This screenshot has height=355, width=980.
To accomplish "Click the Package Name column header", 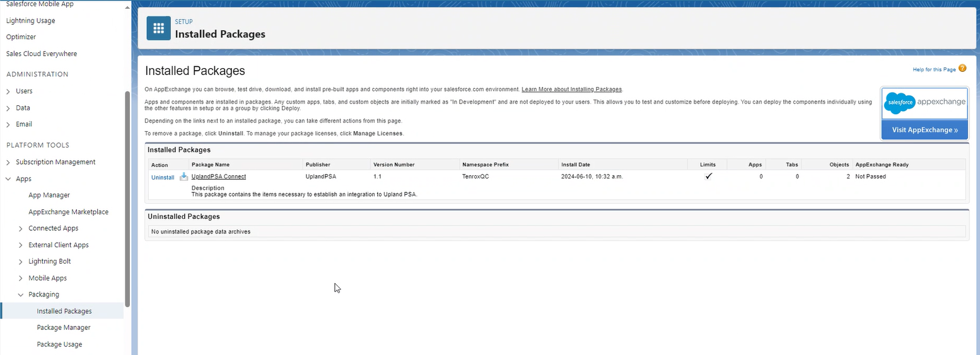I will tap(210, 165).
